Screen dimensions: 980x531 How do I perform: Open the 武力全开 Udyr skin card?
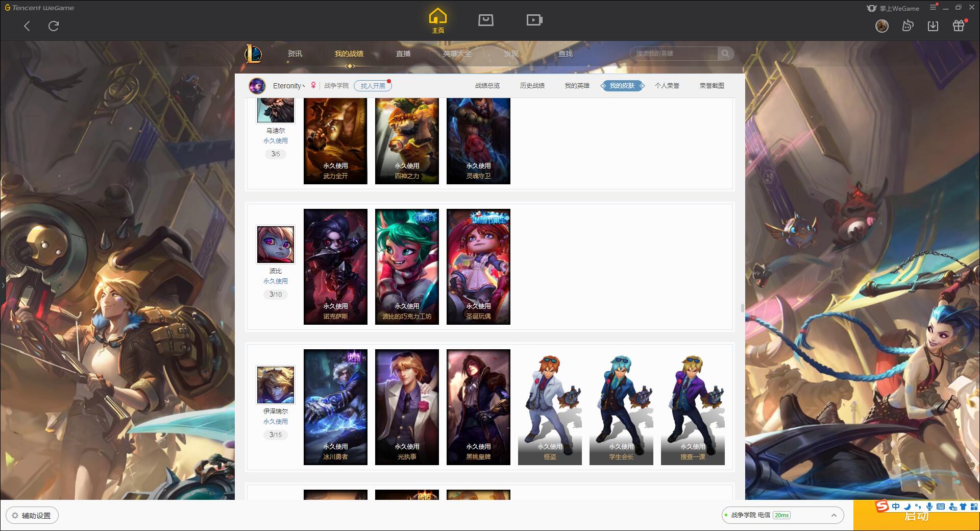(x=335, y=141)
